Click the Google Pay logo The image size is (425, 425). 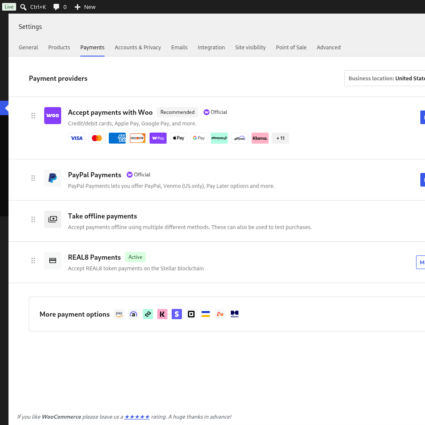pos(199,138)
